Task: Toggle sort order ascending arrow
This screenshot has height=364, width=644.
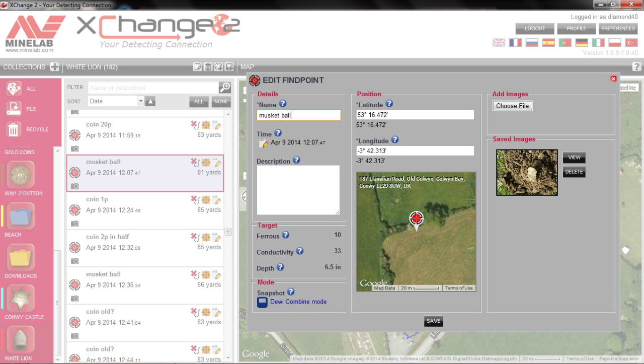Action: (x=150, y=101)
